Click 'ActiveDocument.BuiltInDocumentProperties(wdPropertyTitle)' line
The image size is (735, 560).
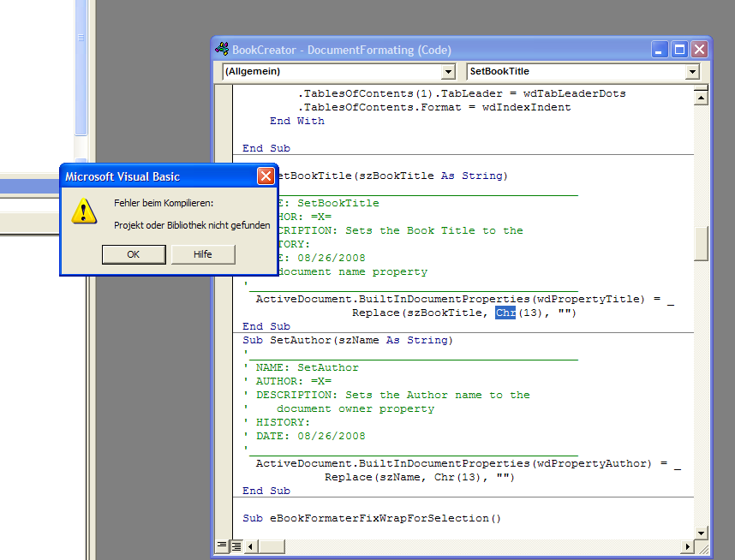click(464, 299)
